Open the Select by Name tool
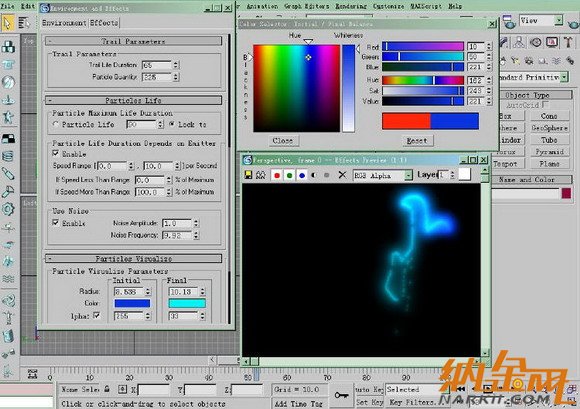Viewport: 580px width, 409px height. (x=24, y=23)
